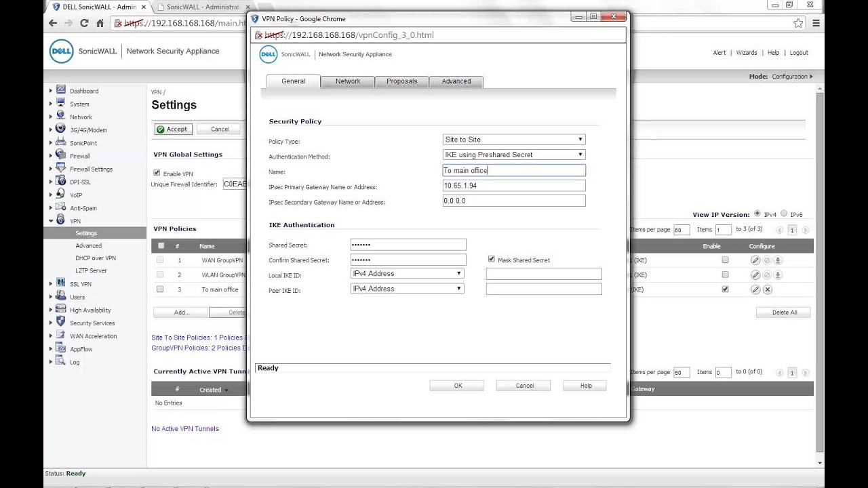Switch to the Proposals tab

tap(402, 81)
